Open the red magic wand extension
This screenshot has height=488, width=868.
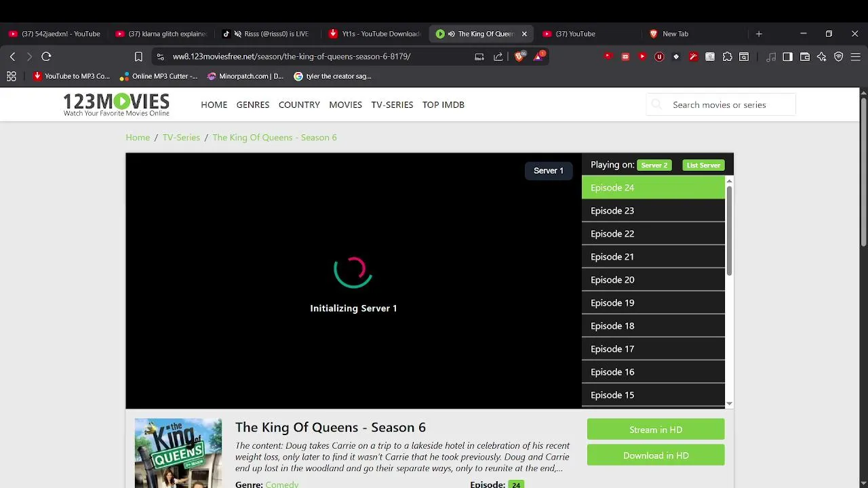tap(693, 57)
